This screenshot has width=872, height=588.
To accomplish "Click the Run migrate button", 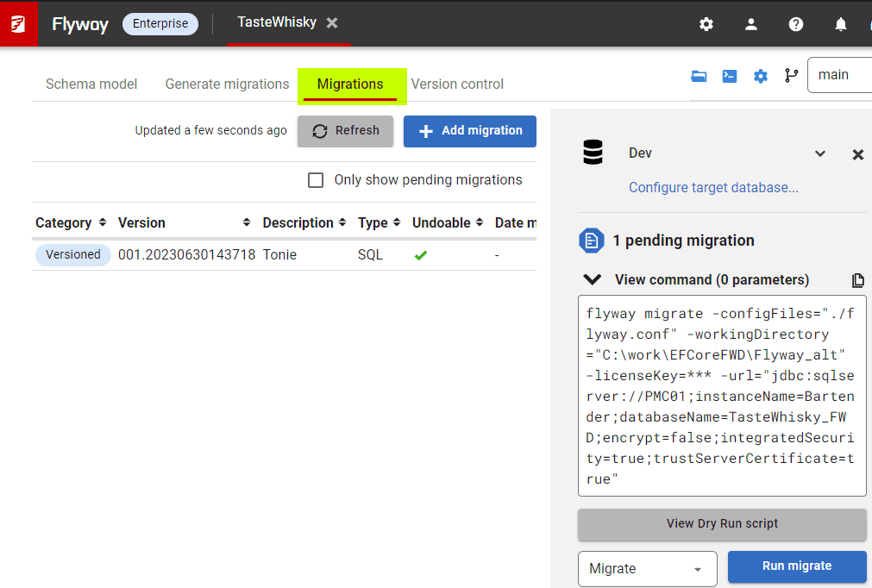I will coord(797,566).
